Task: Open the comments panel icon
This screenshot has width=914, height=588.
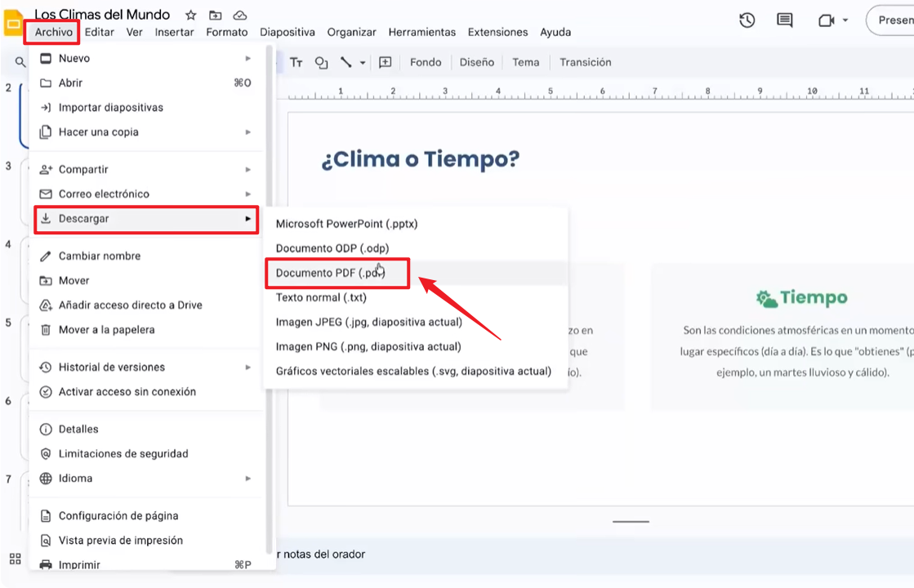Action: click(784, 20)
